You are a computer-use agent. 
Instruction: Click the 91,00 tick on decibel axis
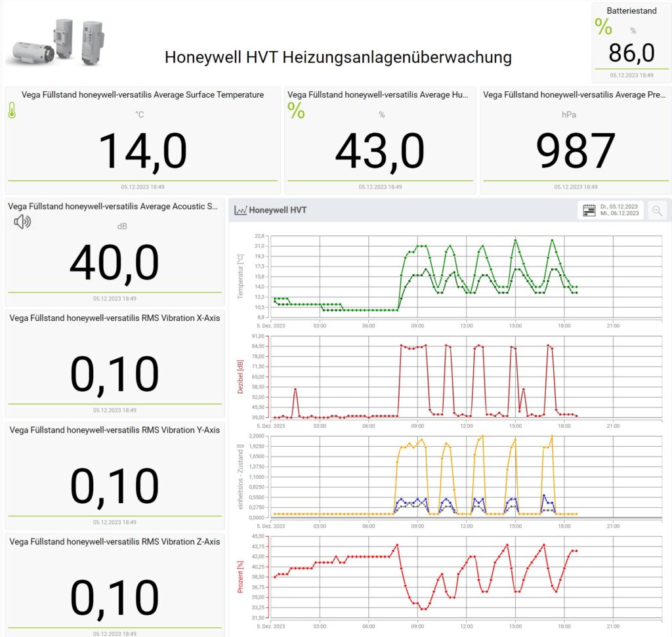(x=258, y=336)
